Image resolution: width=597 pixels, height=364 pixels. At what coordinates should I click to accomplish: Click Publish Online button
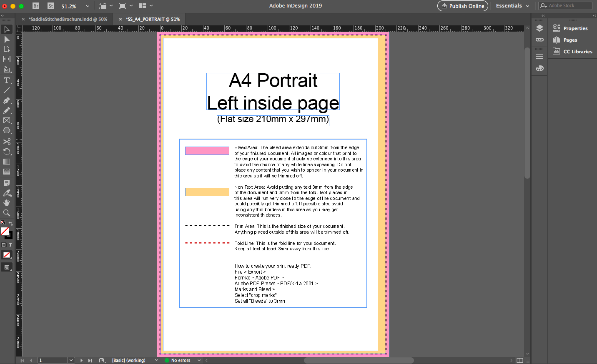463,6
